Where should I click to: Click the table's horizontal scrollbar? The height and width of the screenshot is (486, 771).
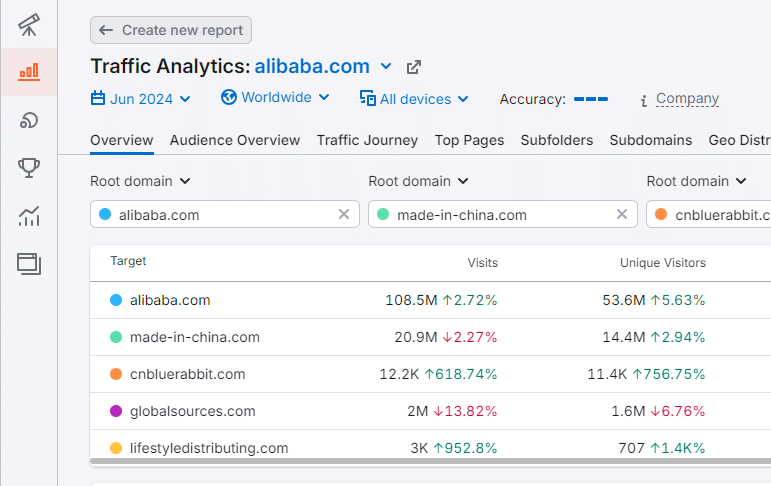[x=431, y=461]
